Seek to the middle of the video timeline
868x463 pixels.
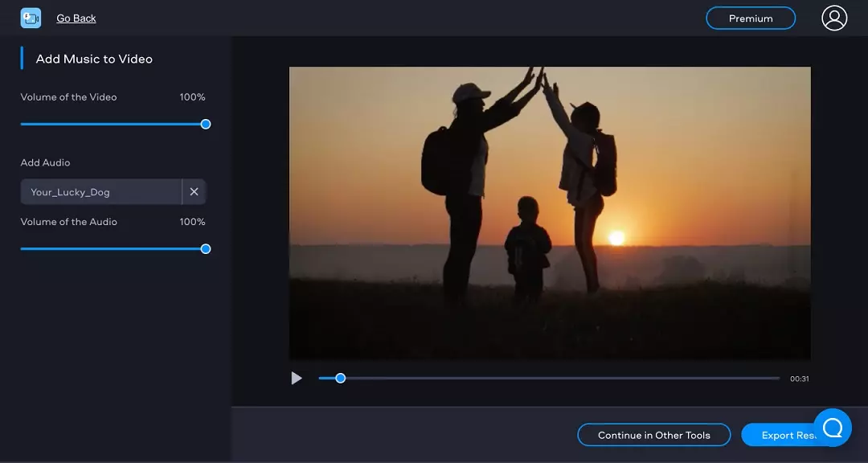pyautogui.click(x=549, y=378)
